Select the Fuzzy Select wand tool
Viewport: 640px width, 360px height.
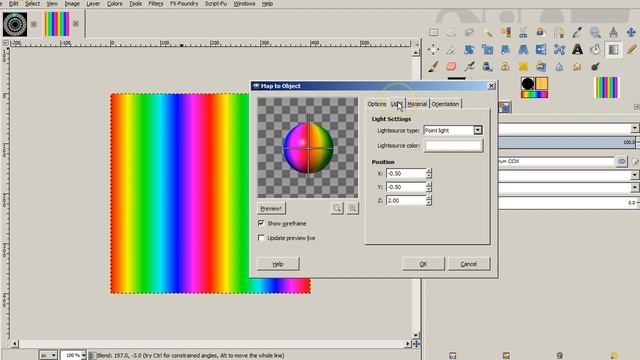(x=487, y=32)
